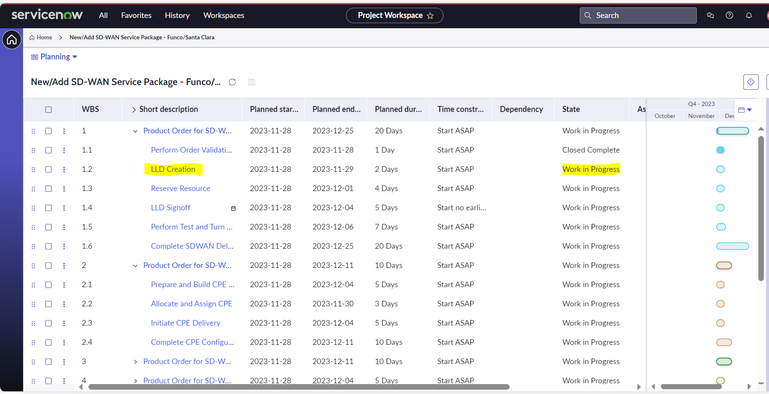Image resolution: width=769 pixels, height=394 pixels.
Task: Open the LLD Creation task link
Action: tap(173, 169)
